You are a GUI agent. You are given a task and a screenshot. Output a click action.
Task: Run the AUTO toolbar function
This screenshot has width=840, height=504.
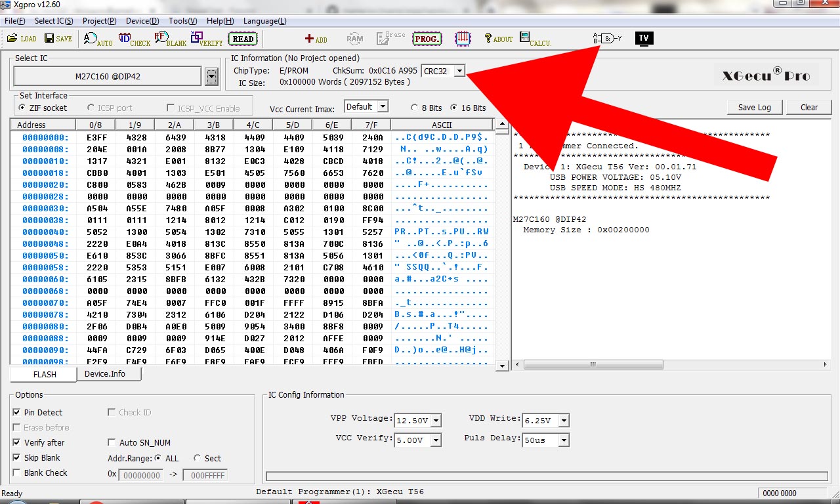(98, 39)
